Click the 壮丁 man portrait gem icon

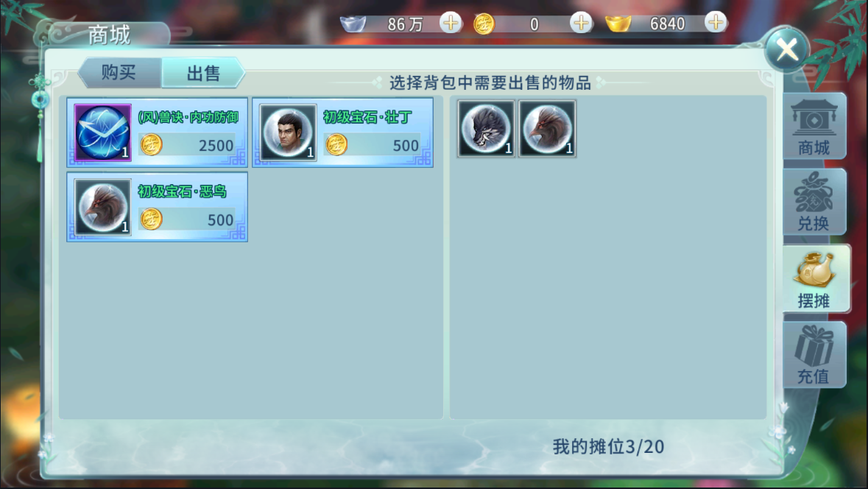pyautogui.click(x=289, y=133)
